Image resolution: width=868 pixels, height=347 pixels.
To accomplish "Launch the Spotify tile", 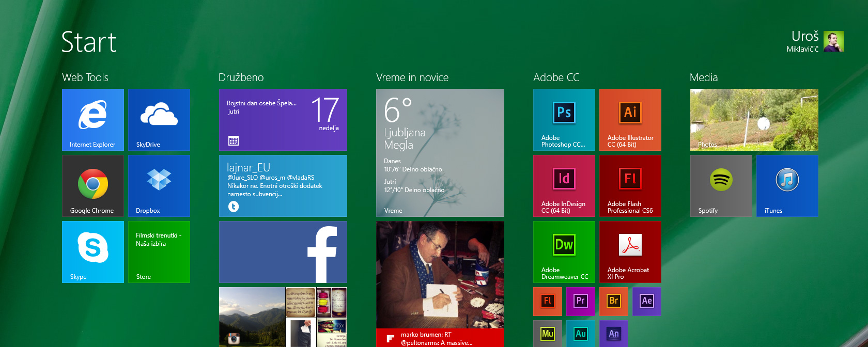I will point(721,186).
